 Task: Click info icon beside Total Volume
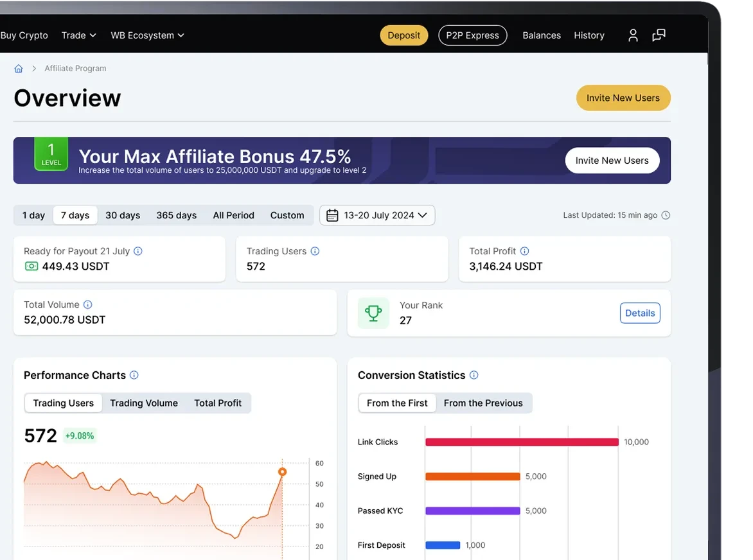click(87, 304)
